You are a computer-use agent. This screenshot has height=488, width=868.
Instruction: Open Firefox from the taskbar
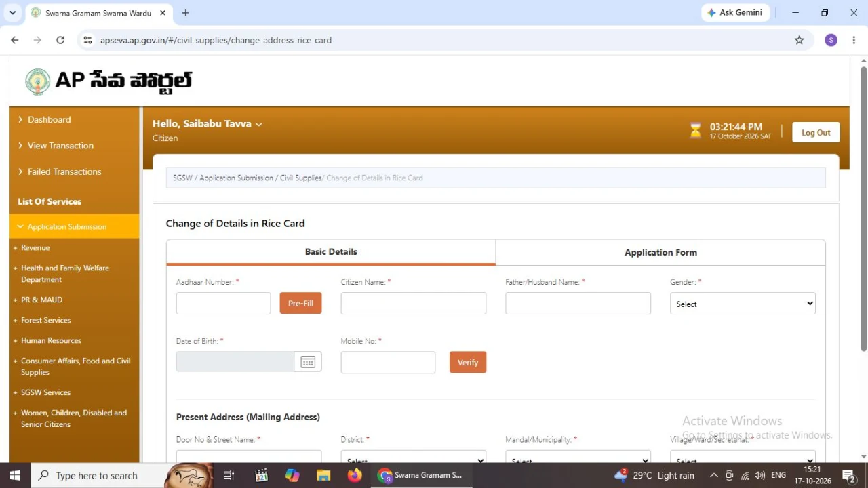tap(355, 475)
